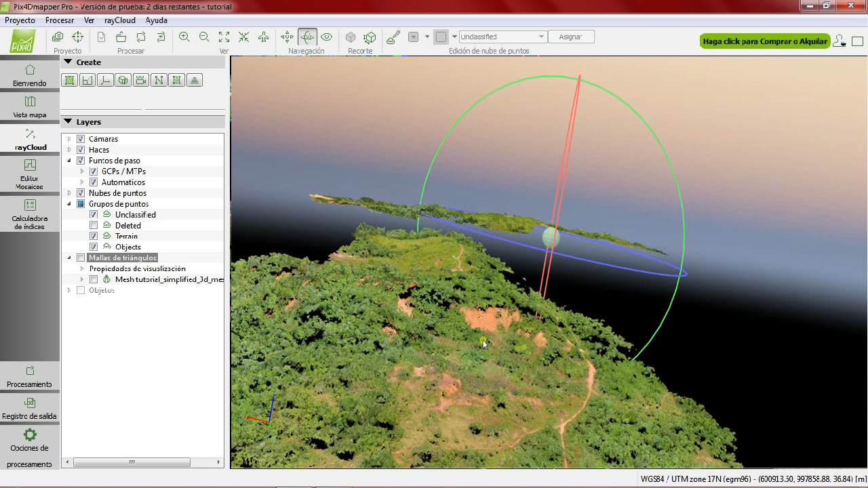Select the Mesh tutorial_simplified_3d_mesh item
This screenshot has width=868, height=488.
[x=169, y=280]
